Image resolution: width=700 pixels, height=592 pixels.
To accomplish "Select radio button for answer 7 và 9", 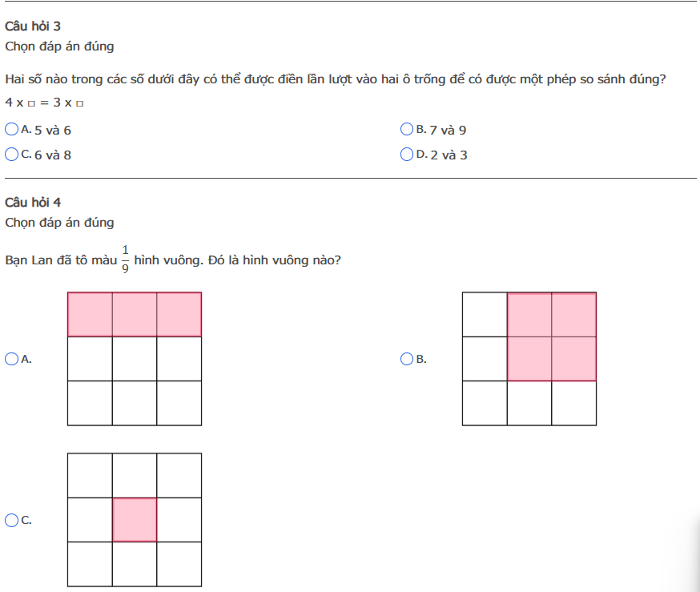I will [x=407, y=129].
